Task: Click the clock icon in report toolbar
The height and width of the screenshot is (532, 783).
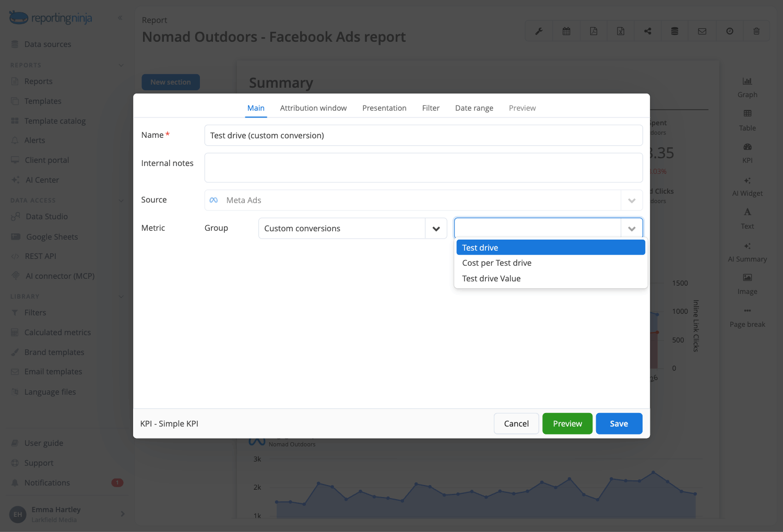Action: point(730,31)
